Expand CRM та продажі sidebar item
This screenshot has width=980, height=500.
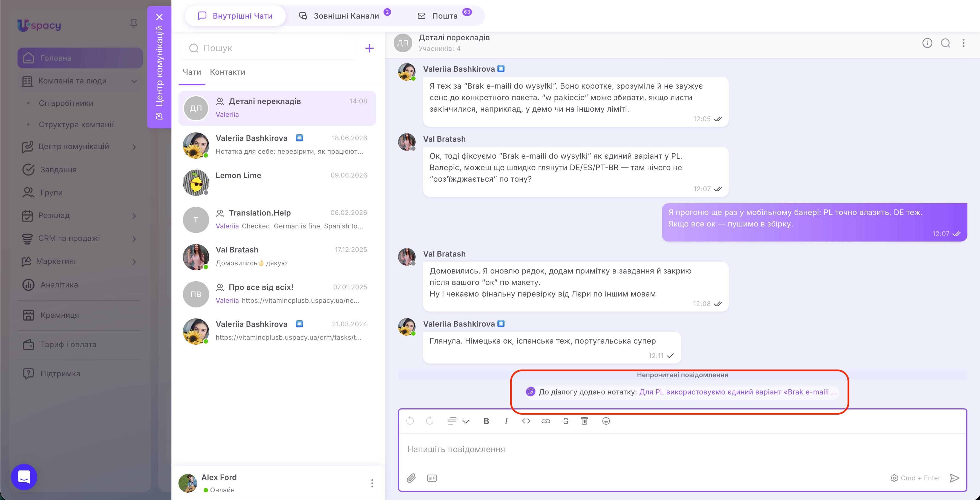coord(134,239)
